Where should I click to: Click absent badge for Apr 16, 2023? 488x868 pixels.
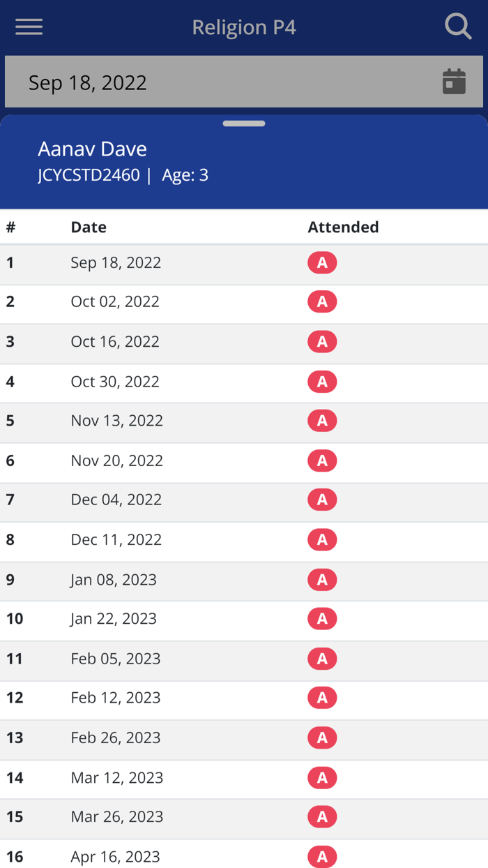[x=322, y=856]
